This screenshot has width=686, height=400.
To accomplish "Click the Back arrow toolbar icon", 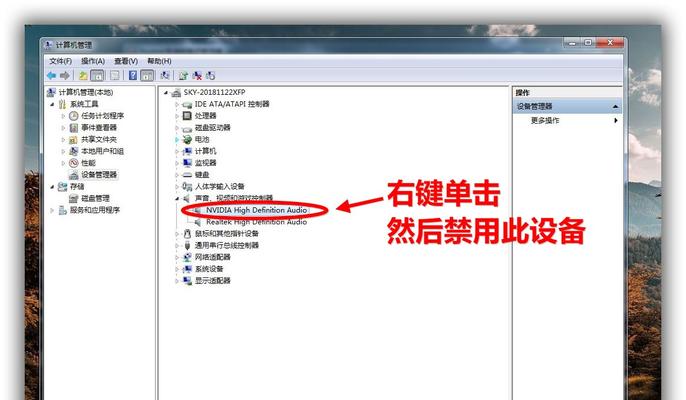I will click(51, 76).
